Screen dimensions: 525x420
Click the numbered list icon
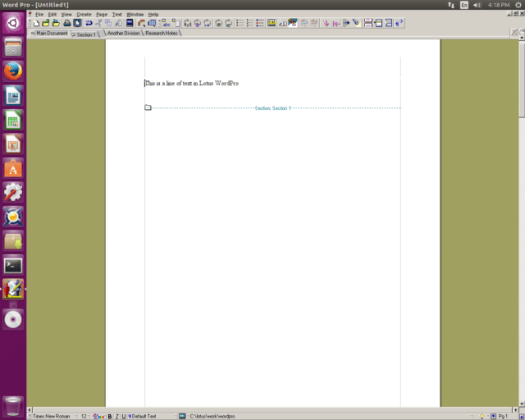point(249,23)
